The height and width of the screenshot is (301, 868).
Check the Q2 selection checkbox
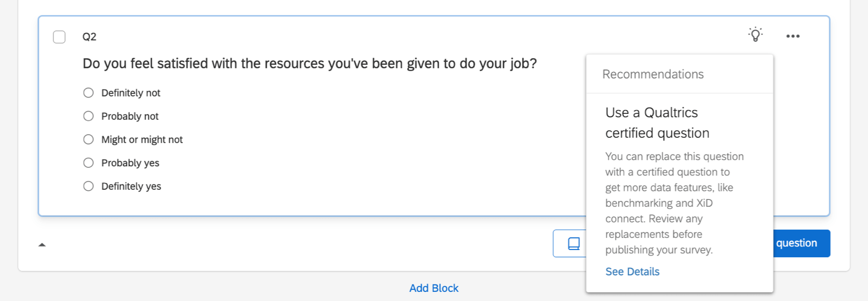point(59,37)
